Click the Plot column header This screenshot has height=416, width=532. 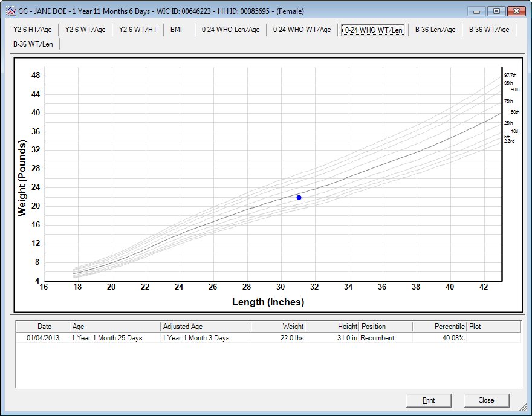click(493, 327)
